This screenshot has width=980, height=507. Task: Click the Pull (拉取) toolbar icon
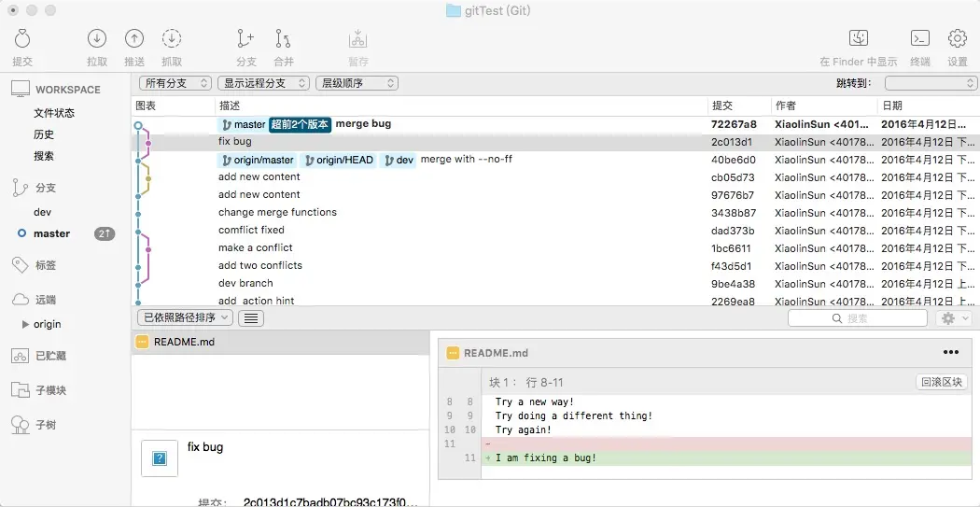tap(97, 38)
